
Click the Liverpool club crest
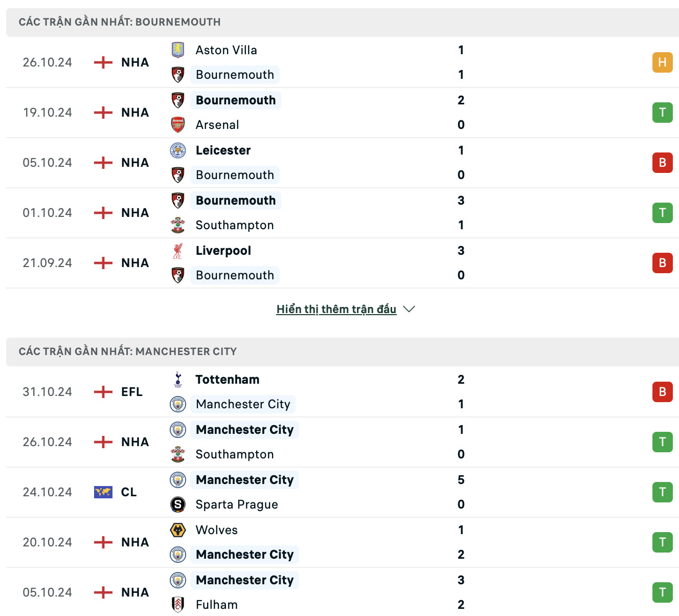pos(178,251)
